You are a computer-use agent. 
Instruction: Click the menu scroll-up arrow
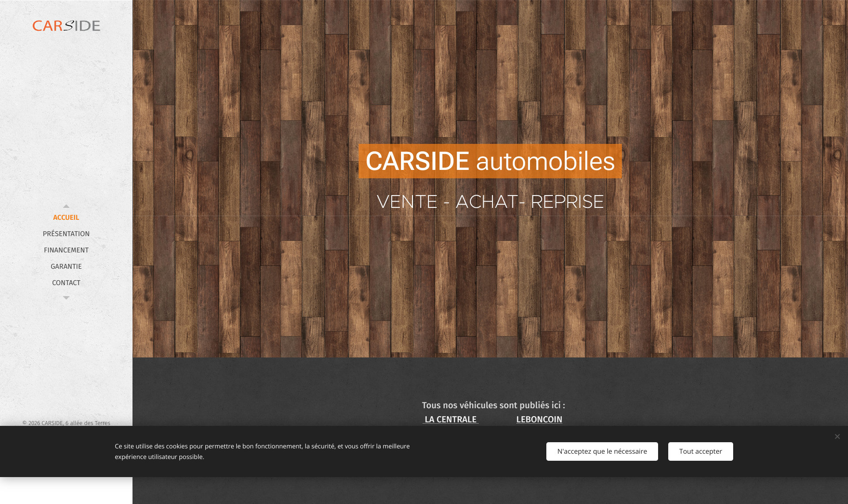(x=66, y=206)
